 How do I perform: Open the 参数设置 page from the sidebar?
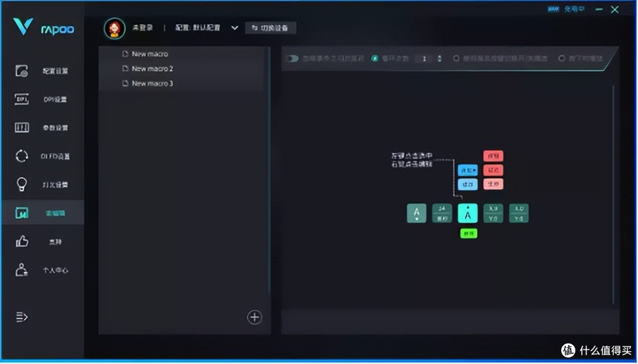pyautogui.click(x=43, y=127)
